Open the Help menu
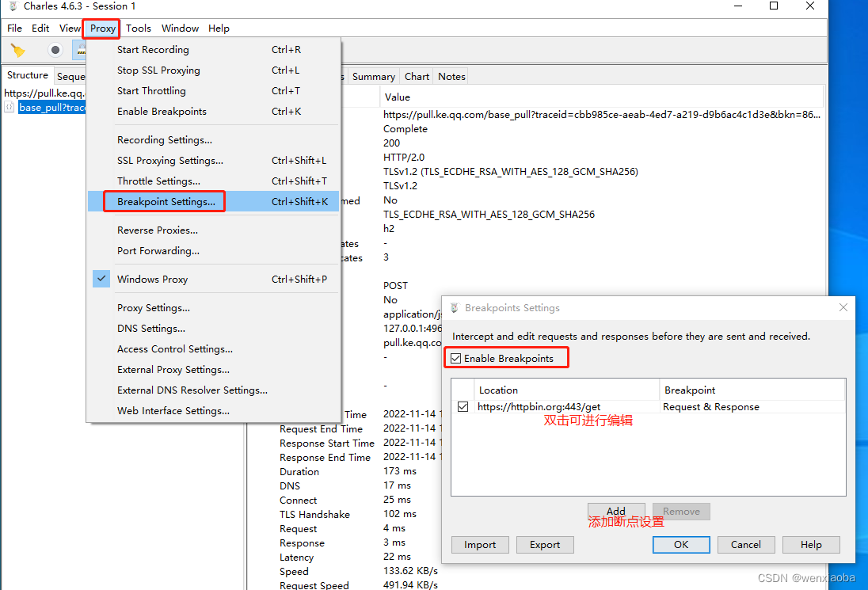 click(219, 29)
